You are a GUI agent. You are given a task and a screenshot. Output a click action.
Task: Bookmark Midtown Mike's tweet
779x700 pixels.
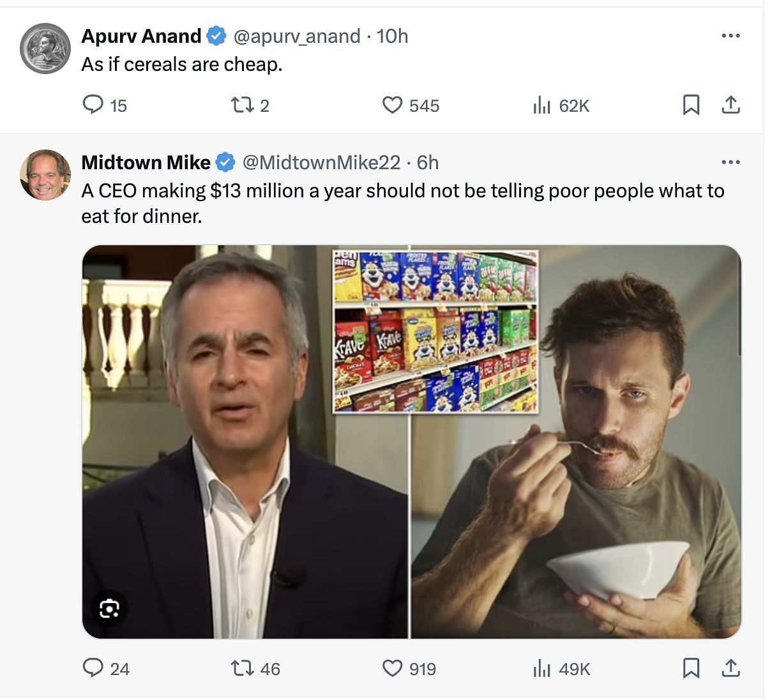click(691, 669)
